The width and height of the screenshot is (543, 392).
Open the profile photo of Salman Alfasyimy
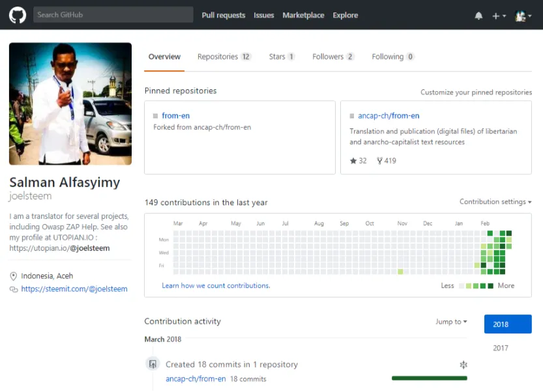tap(70, 104)
